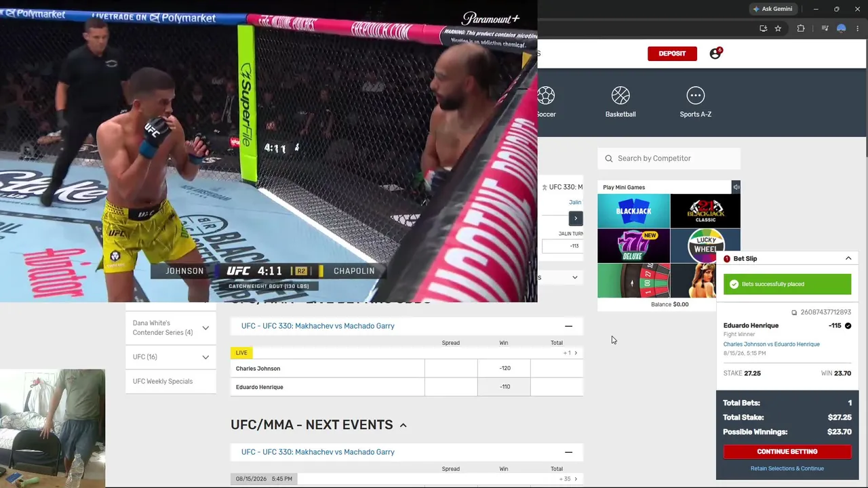Click the Charles Johnson fighter name
Image resolution: width=868 pixels, height=488 pixels.
pyautogui.click(x=258, y=369)
